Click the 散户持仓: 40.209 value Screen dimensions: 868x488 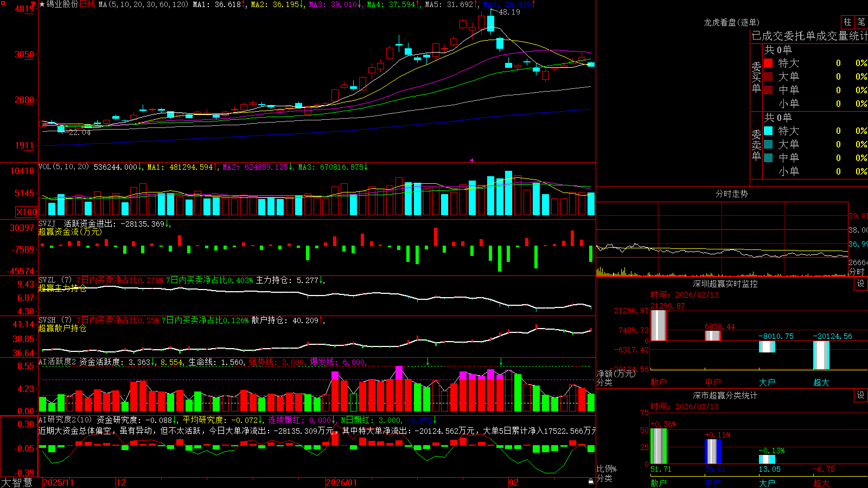pyautogui.click(x=285, y=320)
